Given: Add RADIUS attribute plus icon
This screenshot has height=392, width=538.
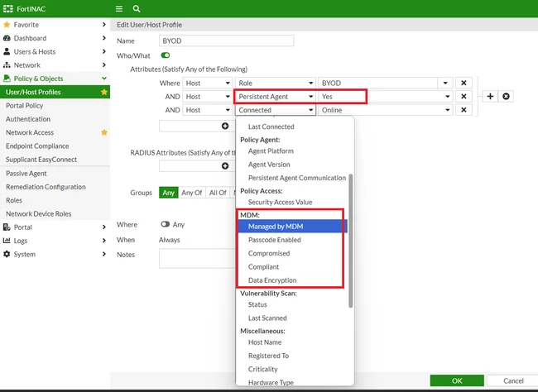Looking at the screenshot, I should 225,166.
